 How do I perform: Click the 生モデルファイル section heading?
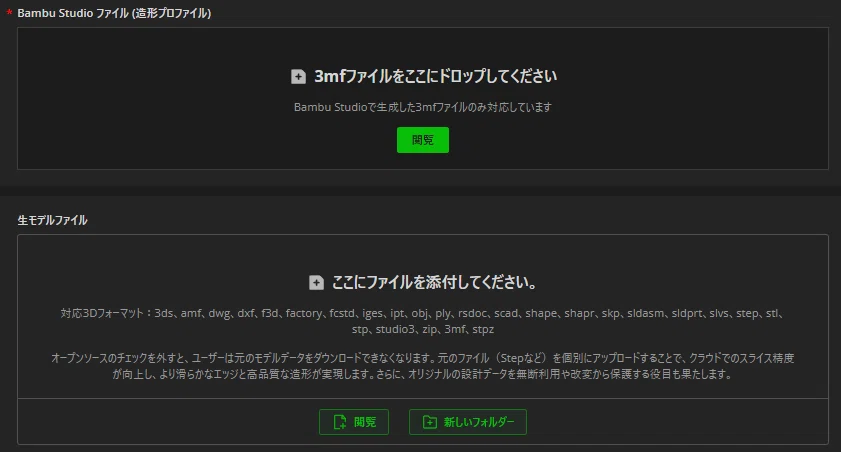click(53, 220)
